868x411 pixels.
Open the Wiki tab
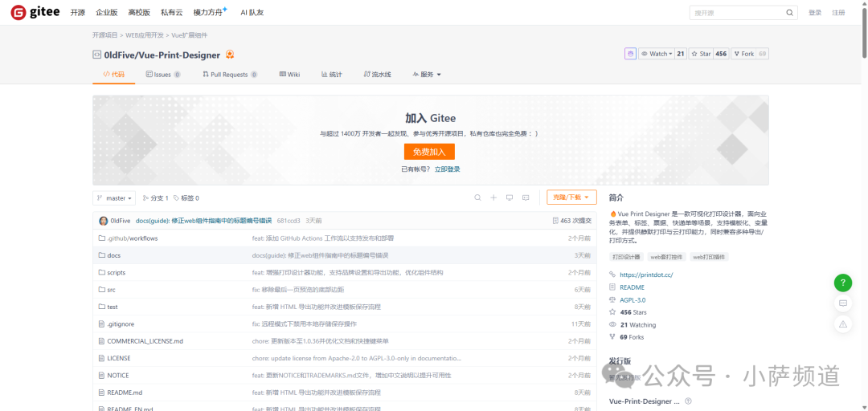point(289,75)
